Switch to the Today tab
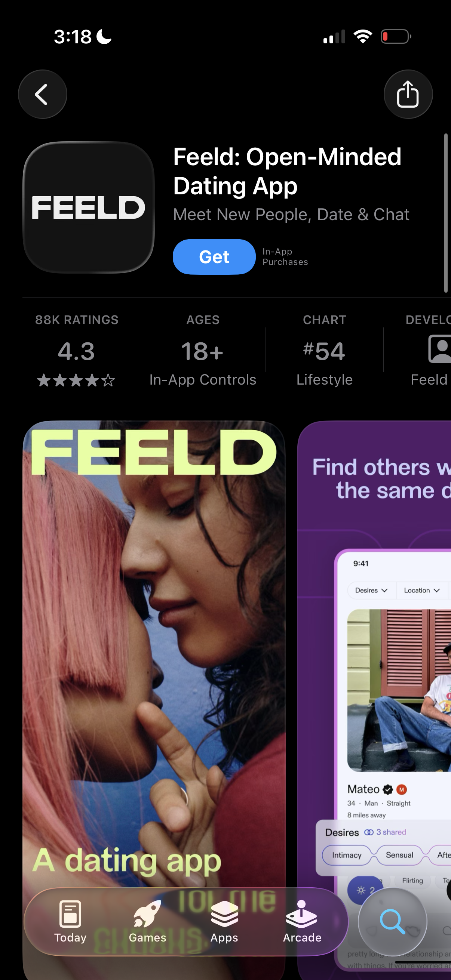Image resolution: width=451 pixels, height=980 pixels. tap(70, 921)
